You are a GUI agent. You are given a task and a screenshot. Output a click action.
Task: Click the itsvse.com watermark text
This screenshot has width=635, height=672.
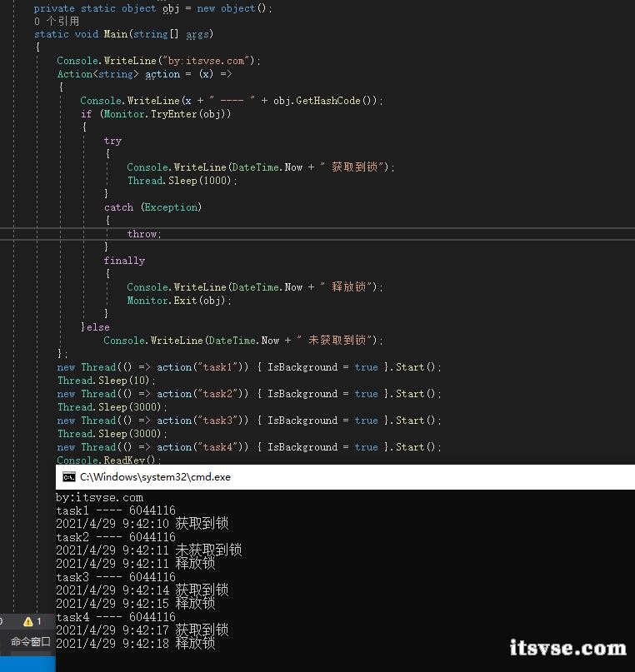[567, 648]
